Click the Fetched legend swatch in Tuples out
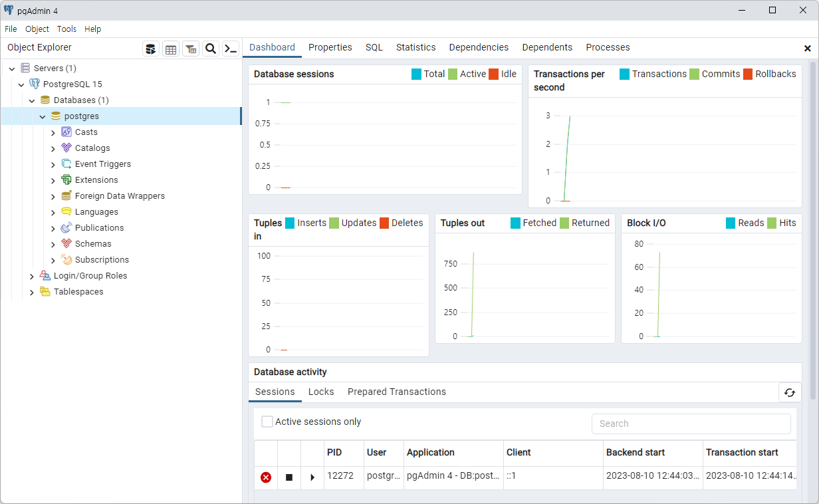Image resolution: width=819 pixels, height=504 pixels. [516, 223]
